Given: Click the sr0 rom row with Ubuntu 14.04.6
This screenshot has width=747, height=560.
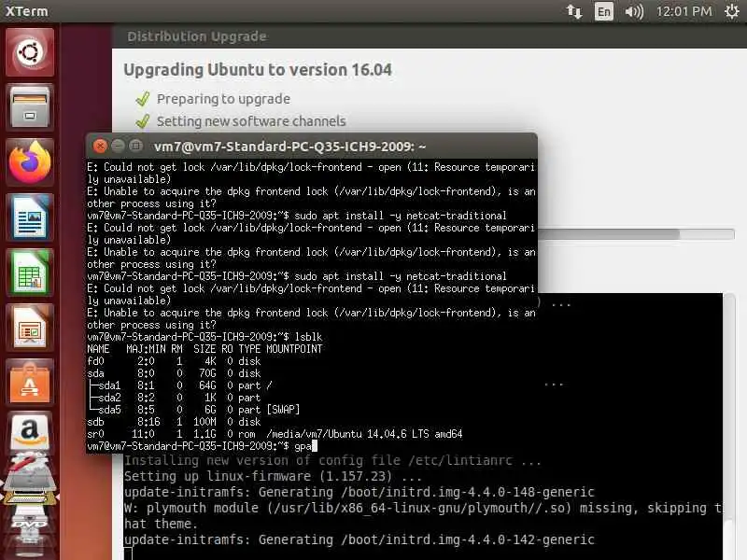Looking at the screenshot, I should tap(275, 434).
